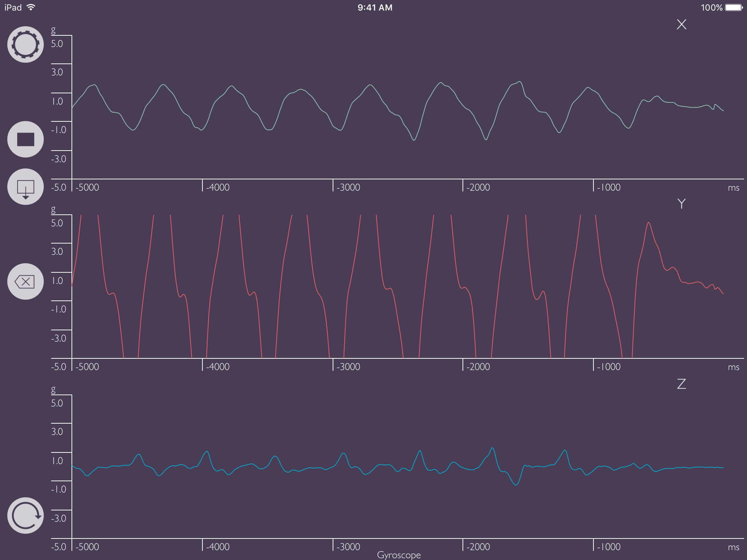747x560 pixels.
Task: Open the settings gear button
Action: (x=26, y=44)
